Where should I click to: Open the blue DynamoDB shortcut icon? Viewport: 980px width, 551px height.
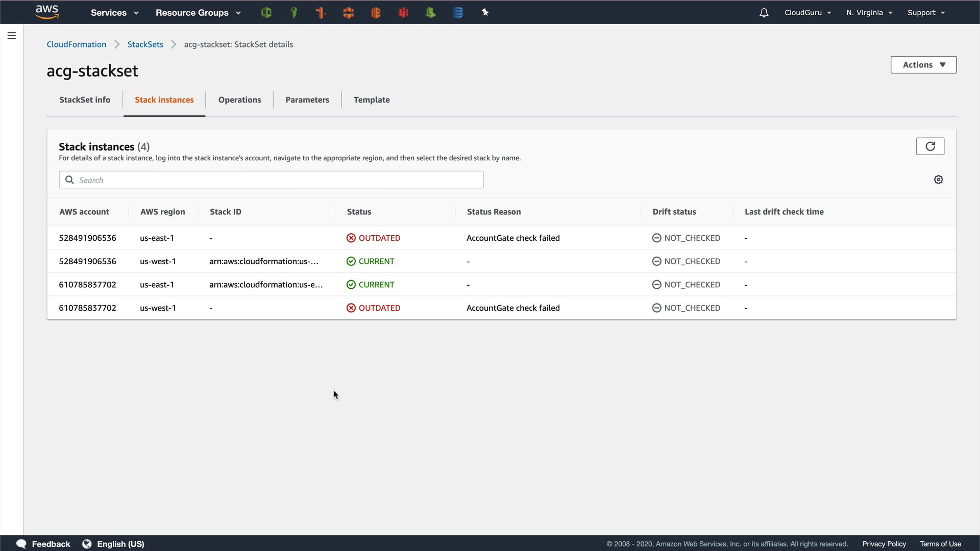tap(458, 13)
